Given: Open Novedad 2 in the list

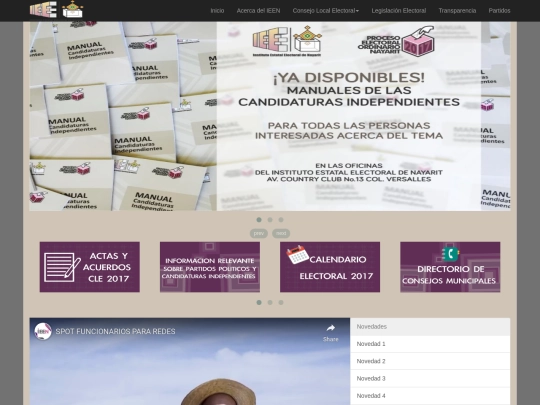Looking at the screenshot, I should click(430, 361).
